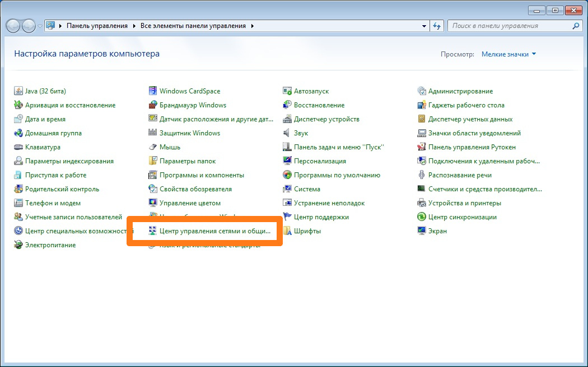This screenshot has width=588, height=367.
Task: Open the Звук speaker icon
Action: point(287,133)
